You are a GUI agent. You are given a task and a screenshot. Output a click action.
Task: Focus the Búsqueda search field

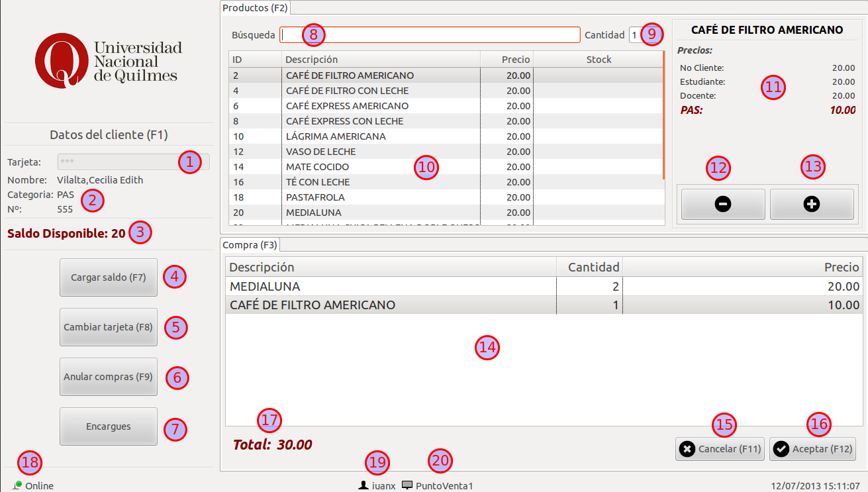coord(429,34)
